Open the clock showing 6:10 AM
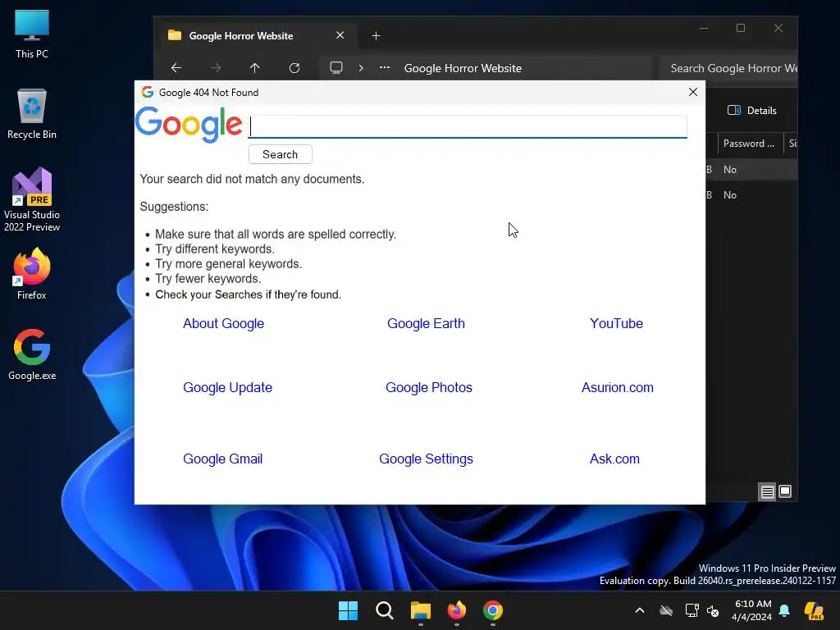Viewport: 840px width, 630px height. 752,610
